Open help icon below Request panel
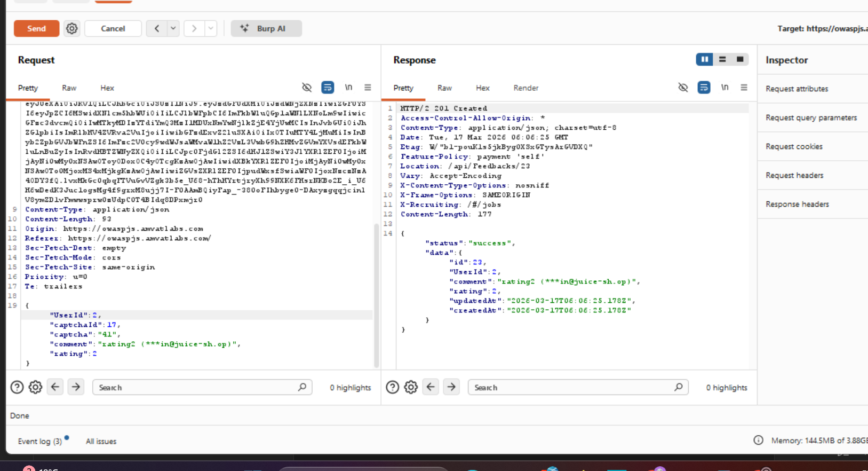The image size is (868, 471). pyautogui.click(x=17, y=387)
